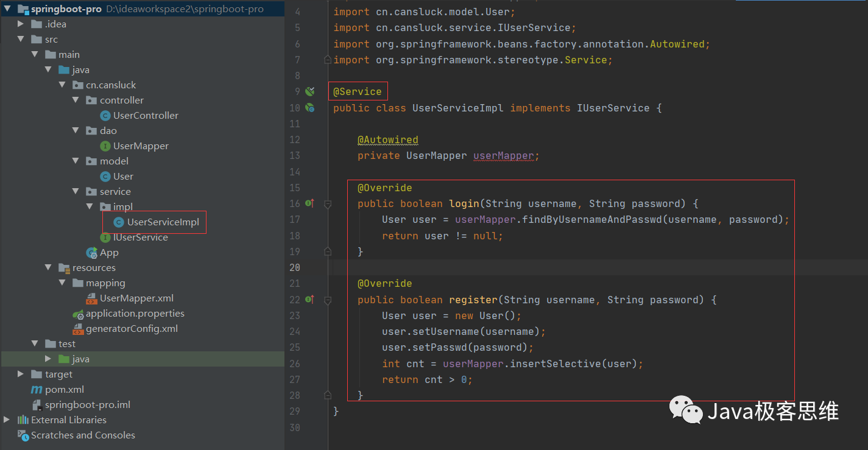This screenshot has height=450, width=868.
Task: Click the fold end marker at line 19
Action: [x=328, y=251]
